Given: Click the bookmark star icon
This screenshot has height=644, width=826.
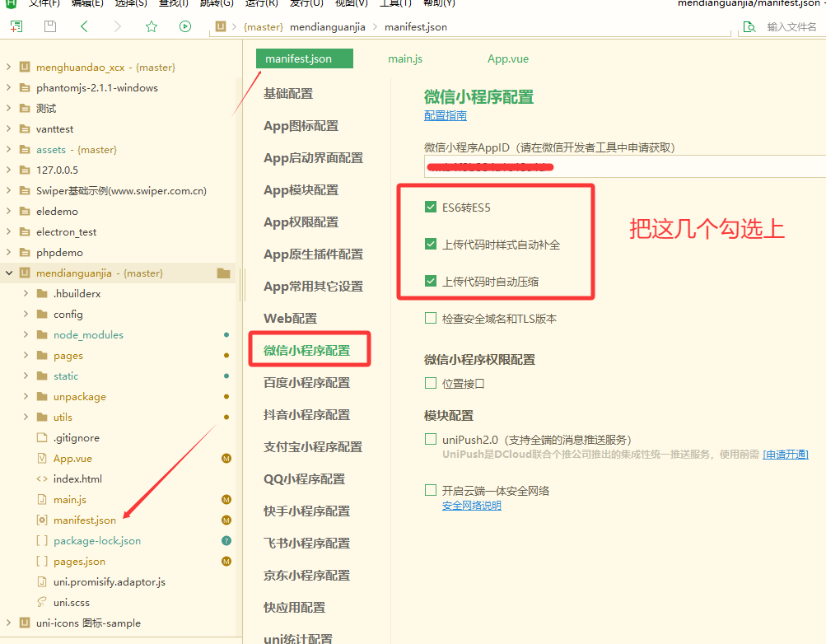Looking at the screenshot, I should (x=152, y=26).
